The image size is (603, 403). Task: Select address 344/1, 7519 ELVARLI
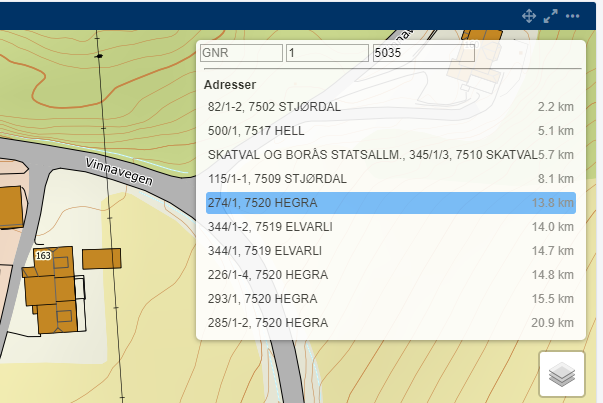pyautogui.click(x=391, y=251)
